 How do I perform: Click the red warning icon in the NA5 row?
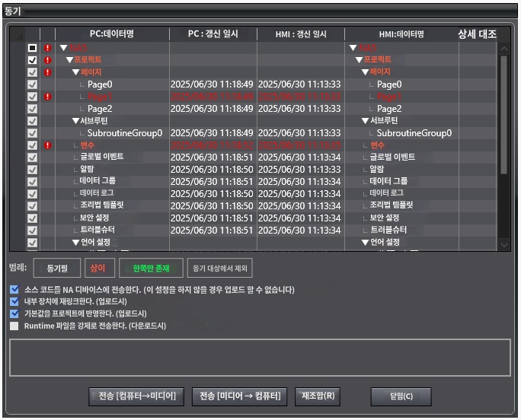[x=48, y=48]
